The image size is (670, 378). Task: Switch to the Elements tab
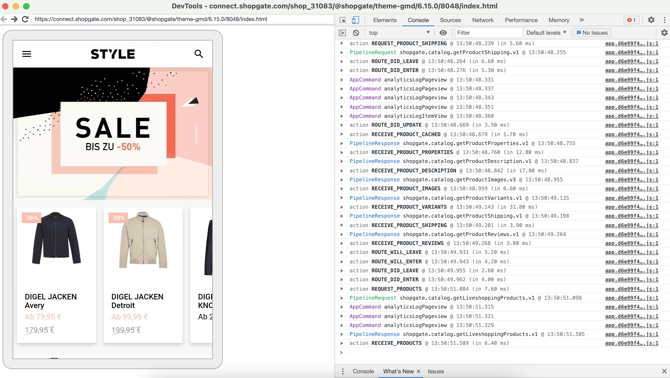tap(385, 20)
